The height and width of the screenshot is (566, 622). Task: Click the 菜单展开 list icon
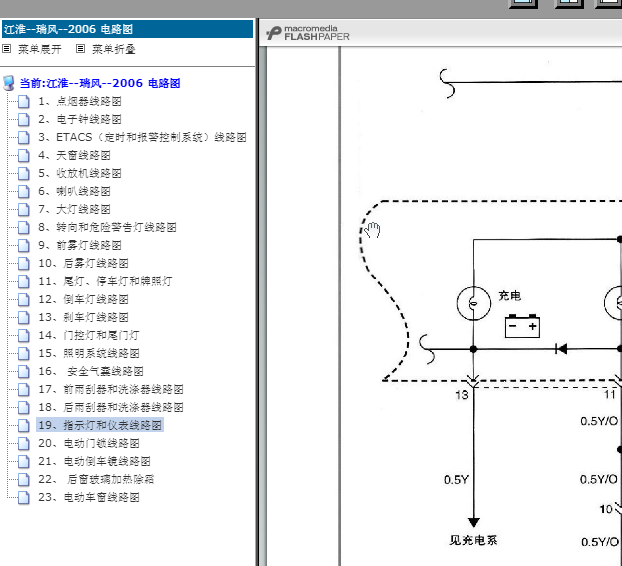coord(6,49)
